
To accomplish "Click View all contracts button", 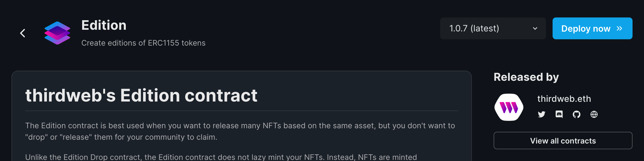I will [x=563, y=141].
